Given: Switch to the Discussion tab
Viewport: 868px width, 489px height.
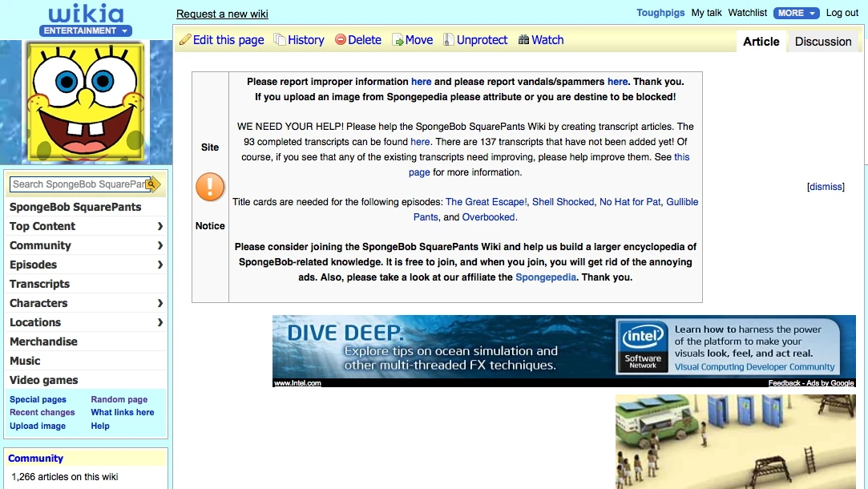Looking at the screenshot, I should pos(823,42).
